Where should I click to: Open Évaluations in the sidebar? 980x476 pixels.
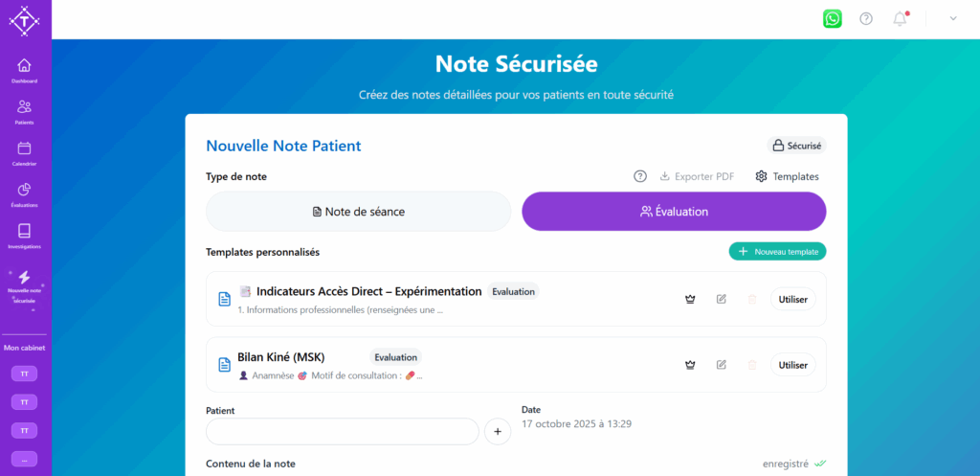click(25, 194)
